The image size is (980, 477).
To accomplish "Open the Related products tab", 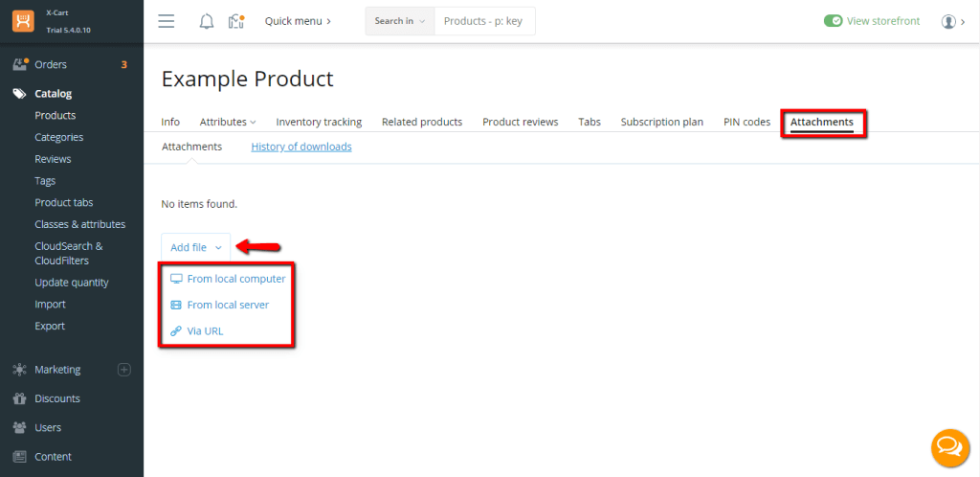I will click(x=422, y=122).
